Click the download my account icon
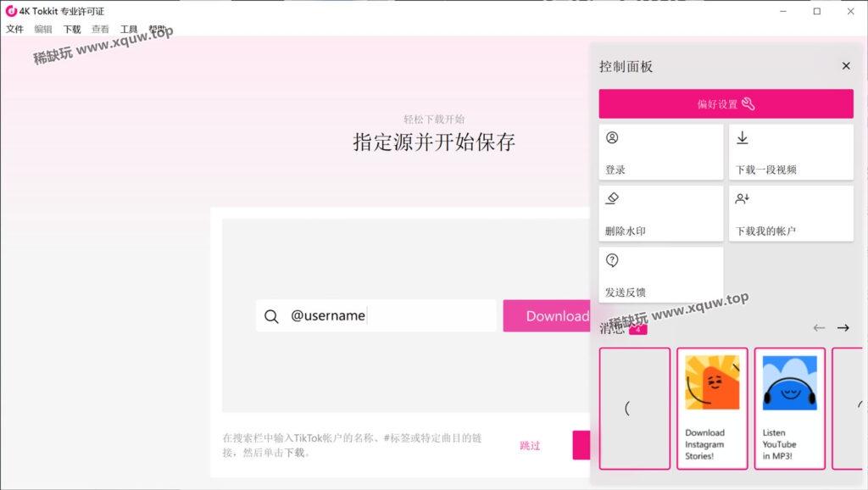Screen dimensions: 868x490 tap(743, 198)
